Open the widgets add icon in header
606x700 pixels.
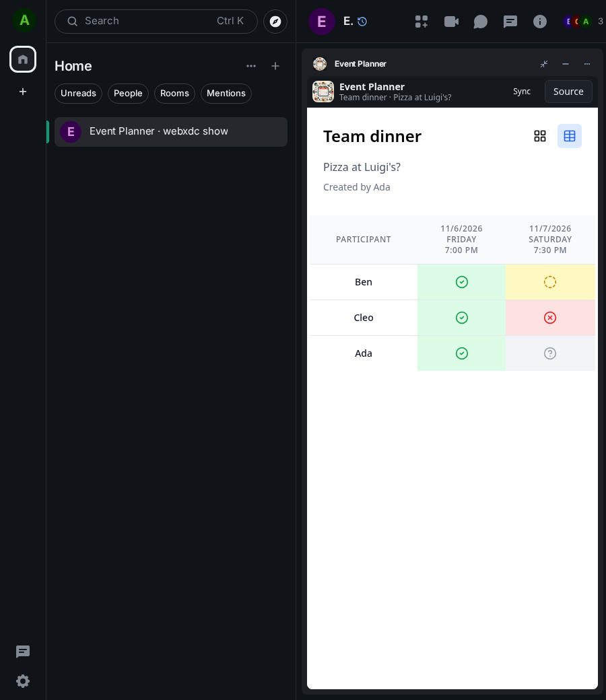(421, 22)
